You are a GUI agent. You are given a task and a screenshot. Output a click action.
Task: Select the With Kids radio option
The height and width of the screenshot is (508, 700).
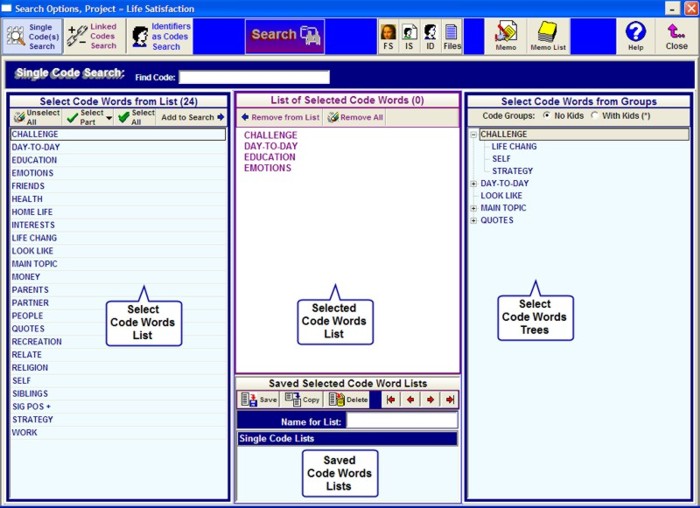[596, 116]
